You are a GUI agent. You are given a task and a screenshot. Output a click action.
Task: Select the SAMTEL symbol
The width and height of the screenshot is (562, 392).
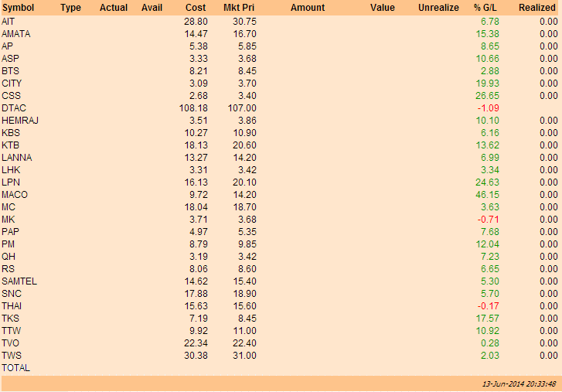[19, 281]
